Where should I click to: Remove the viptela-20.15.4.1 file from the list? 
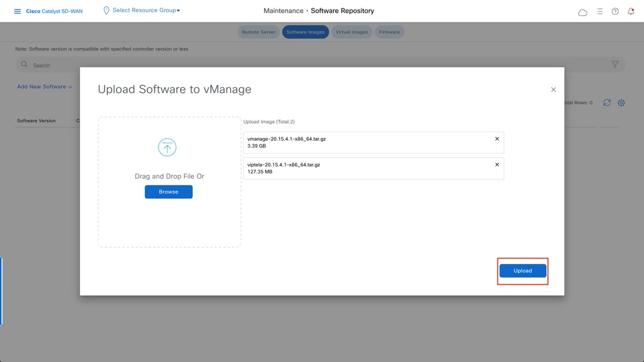(x=497, y=165)
